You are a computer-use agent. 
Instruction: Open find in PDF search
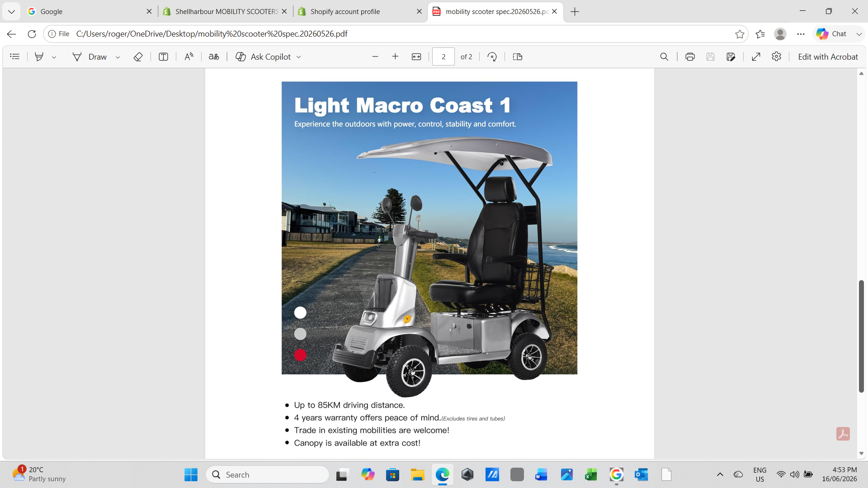(x=664, y=56)
